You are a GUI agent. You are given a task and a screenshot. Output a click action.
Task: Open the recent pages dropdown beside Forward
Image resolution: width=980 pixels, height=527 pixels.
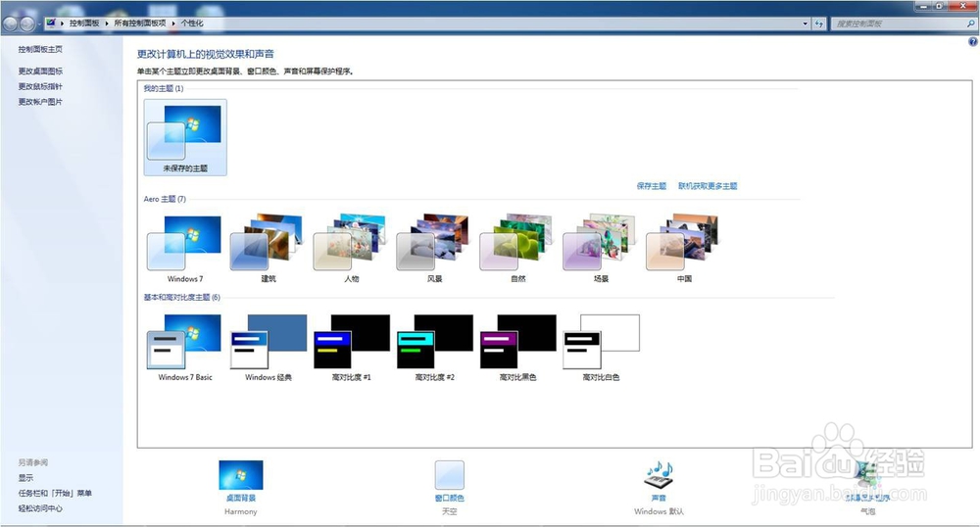pos(39,24)
